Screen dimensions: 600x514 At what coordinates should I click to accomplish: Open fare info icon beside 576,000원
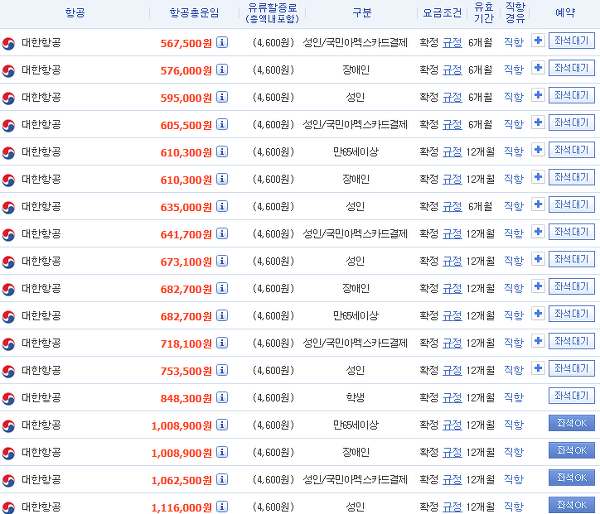click(x=222, y=70)
